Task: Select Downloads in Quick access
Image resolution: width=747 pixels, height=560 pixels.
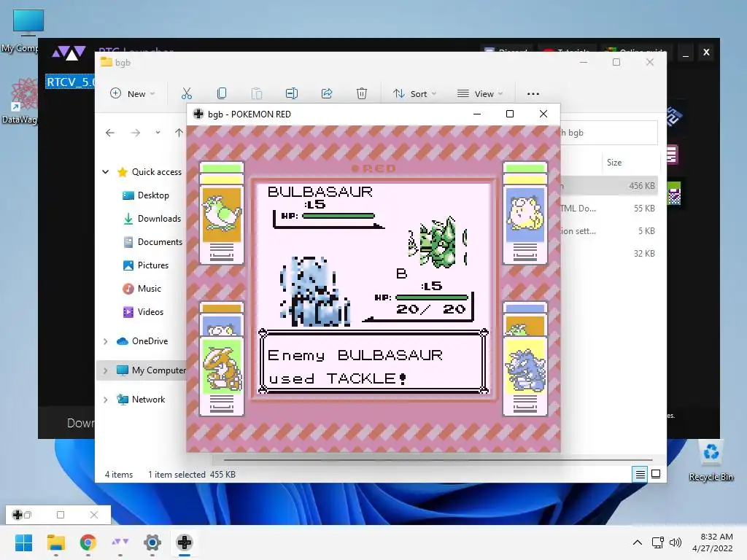Action: pos(159,219)
